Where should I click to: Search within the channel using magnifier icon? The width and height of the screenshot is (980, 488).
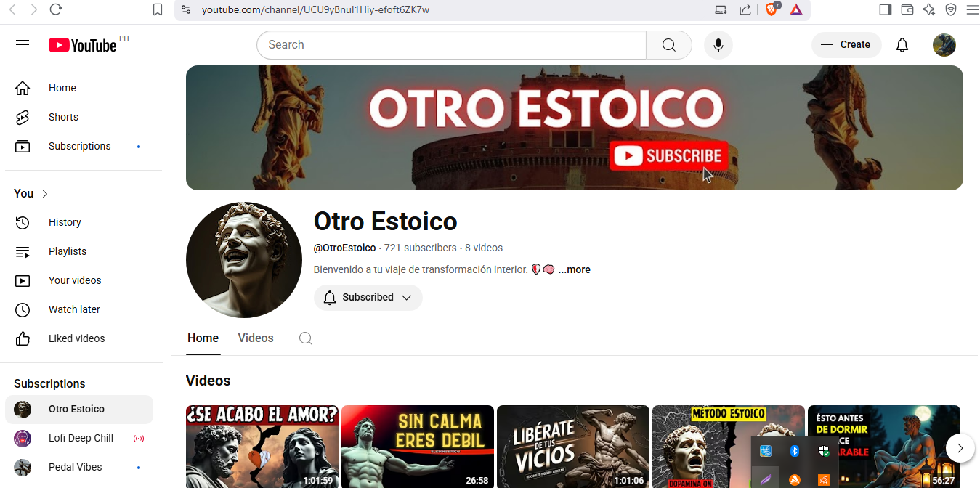pos(306,338)
